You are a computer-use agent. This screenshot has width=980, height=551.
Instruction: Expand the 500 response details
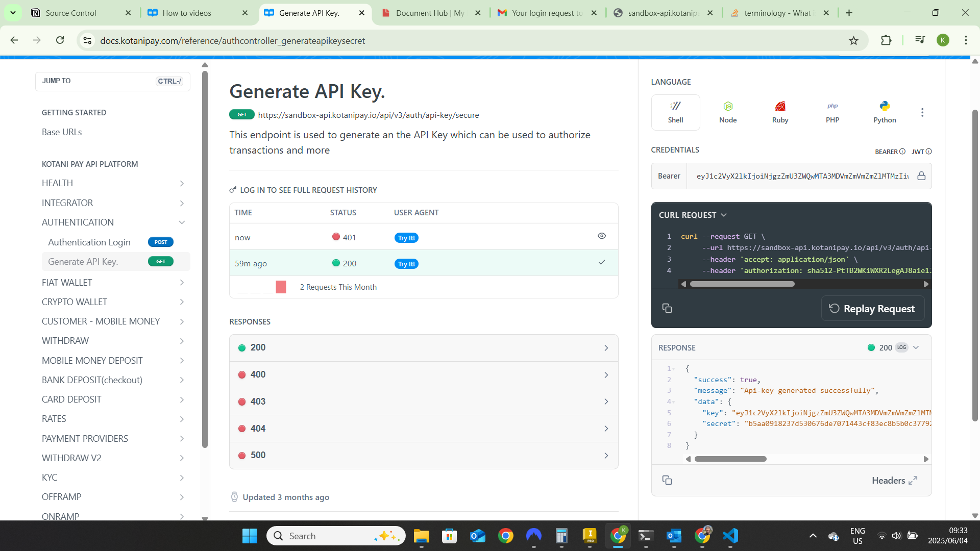tap(424, 455)
